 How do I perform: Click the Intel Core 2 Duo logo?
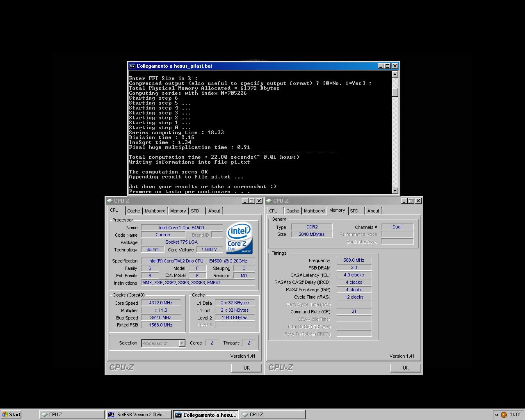point(240,238)
